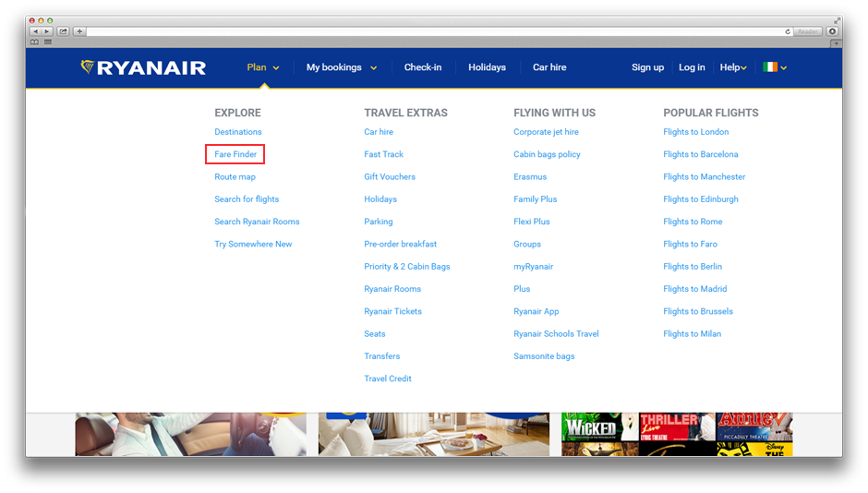Open Ryanair Tickets
Screen dimensions: 868x493
tap(392, 311)
